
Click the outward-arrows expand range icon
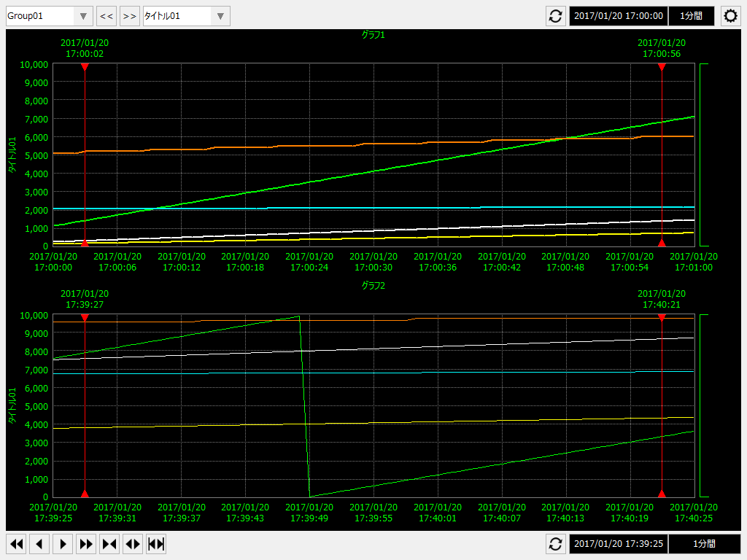tap(133, 544)
